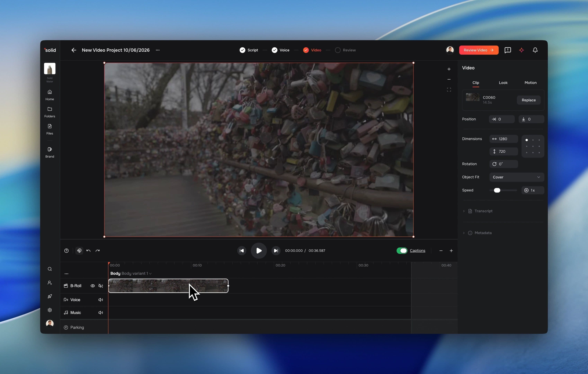
Task: Go to the Script step
Action: pos(249,50)
